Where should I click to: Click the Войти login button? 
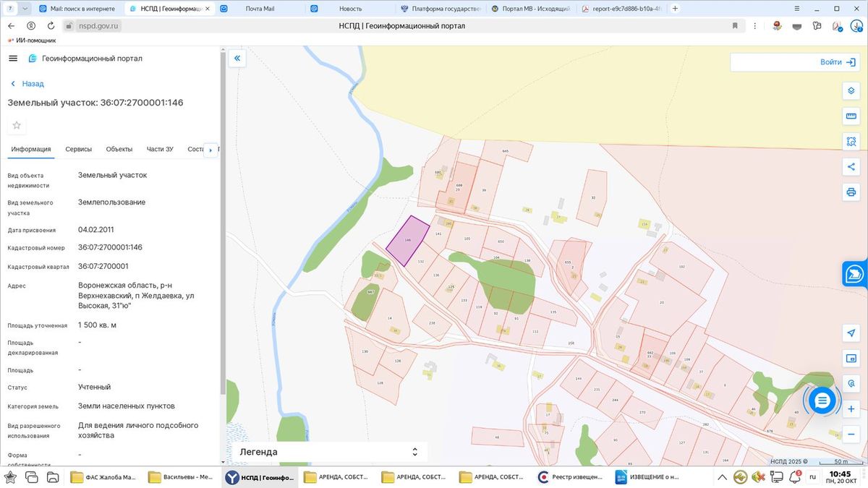837,62
